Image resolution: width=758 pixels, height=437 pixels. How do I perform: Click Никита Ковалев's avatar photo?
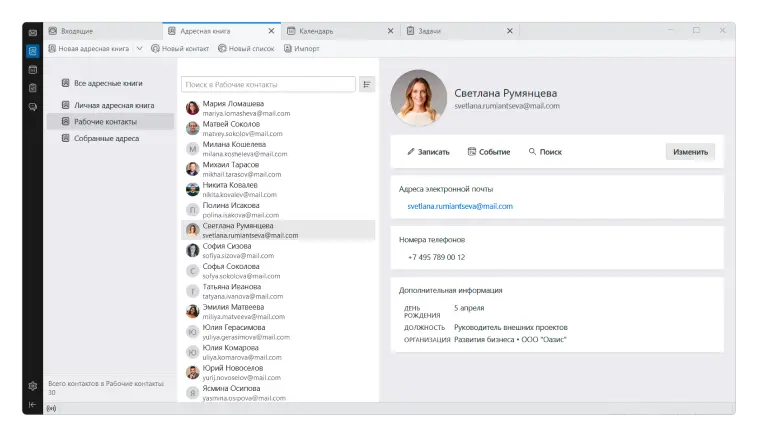point(192,189)
